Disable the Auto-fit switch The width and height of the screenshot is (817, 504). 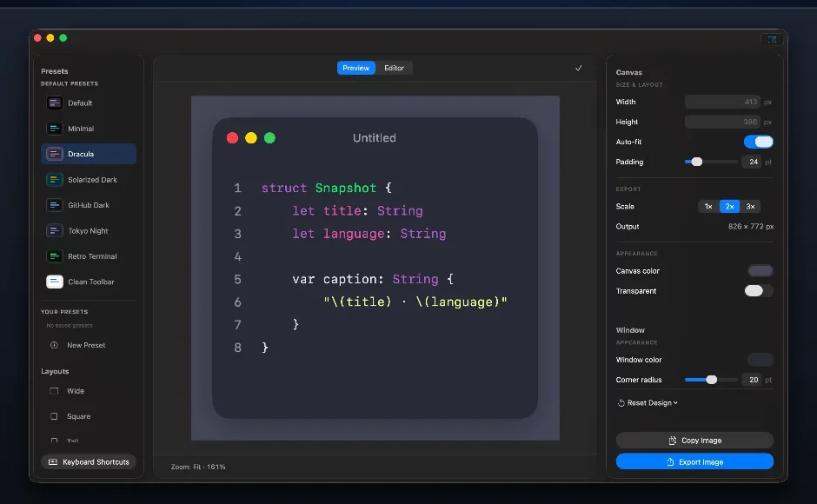[759, 142]
